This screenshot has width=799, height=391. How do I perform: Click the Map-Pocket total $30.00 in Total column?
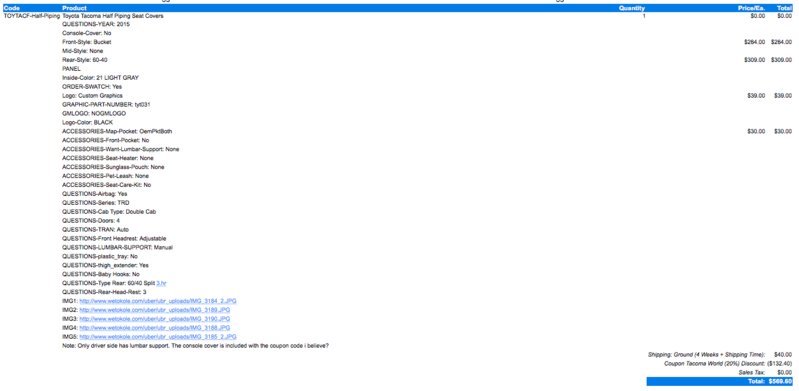[x=783, y=132]
